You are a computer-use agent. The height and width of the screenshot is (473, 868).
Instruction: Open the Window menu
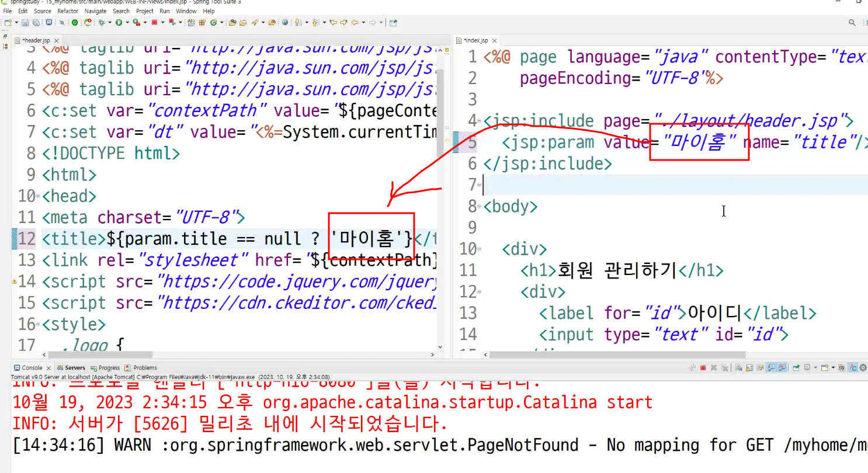186,11
